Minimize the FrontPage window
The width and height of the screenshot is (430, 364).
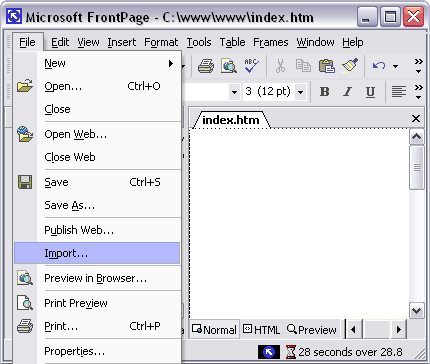[x=367, y=16]
